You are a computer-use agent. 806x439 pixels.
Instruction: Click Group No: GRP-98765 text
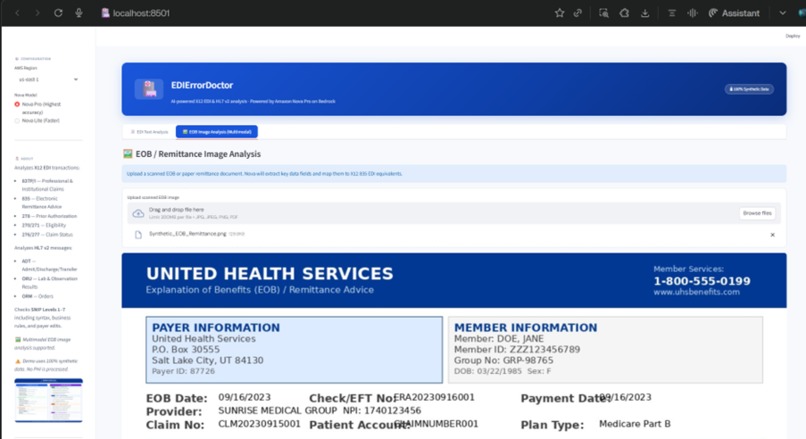503,360
